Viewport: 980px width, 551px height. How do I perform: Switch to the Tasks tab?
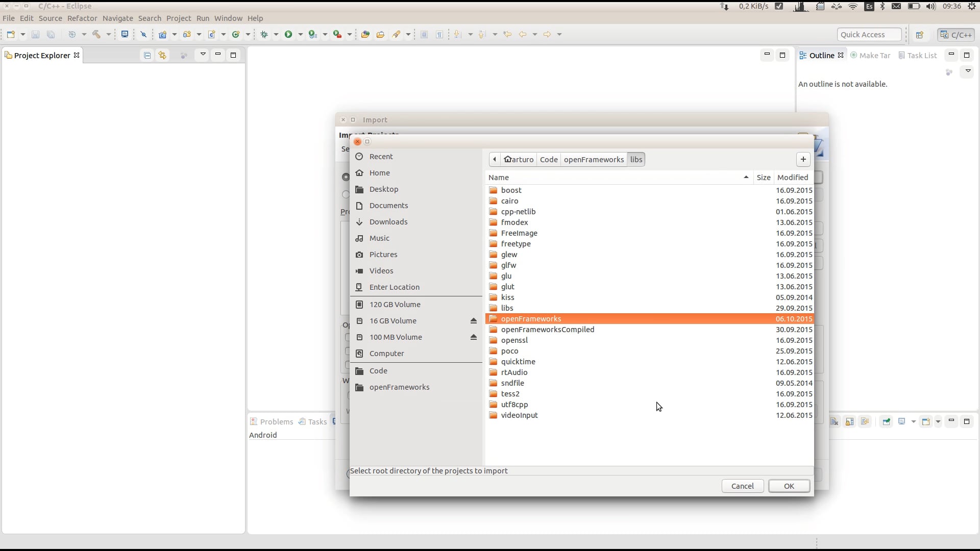click(312, 421)
